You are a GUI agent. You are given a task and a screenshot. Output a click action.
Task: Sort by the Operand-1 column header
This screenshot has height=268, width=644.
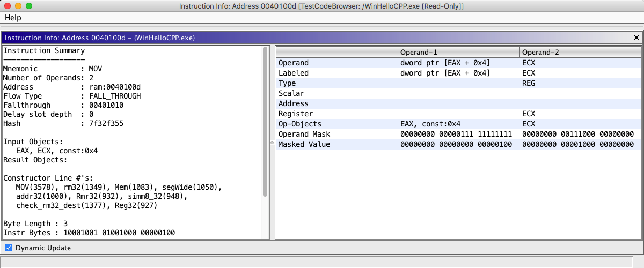(459, 52)
